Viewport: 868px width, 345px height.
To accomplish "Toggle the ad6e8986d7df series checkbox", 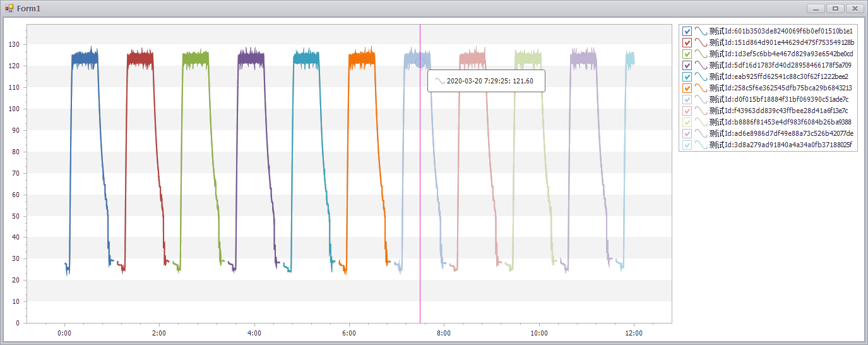I will point(687,133).
